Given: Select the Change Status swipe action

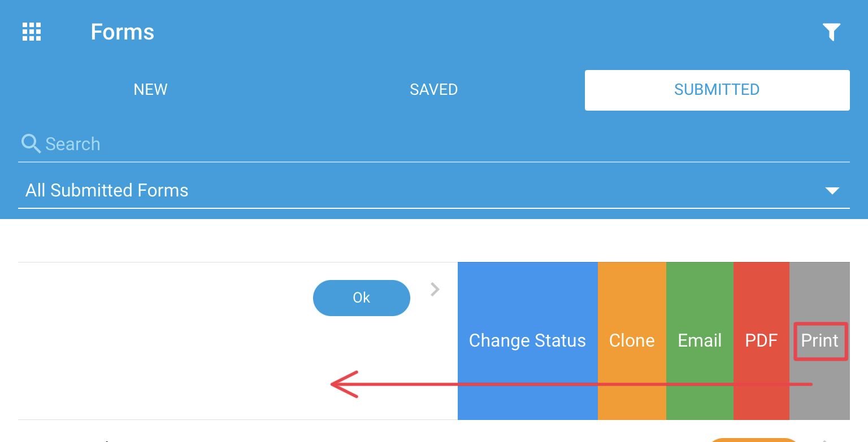Looking at the screenshot, I should (x=527, y=340).
